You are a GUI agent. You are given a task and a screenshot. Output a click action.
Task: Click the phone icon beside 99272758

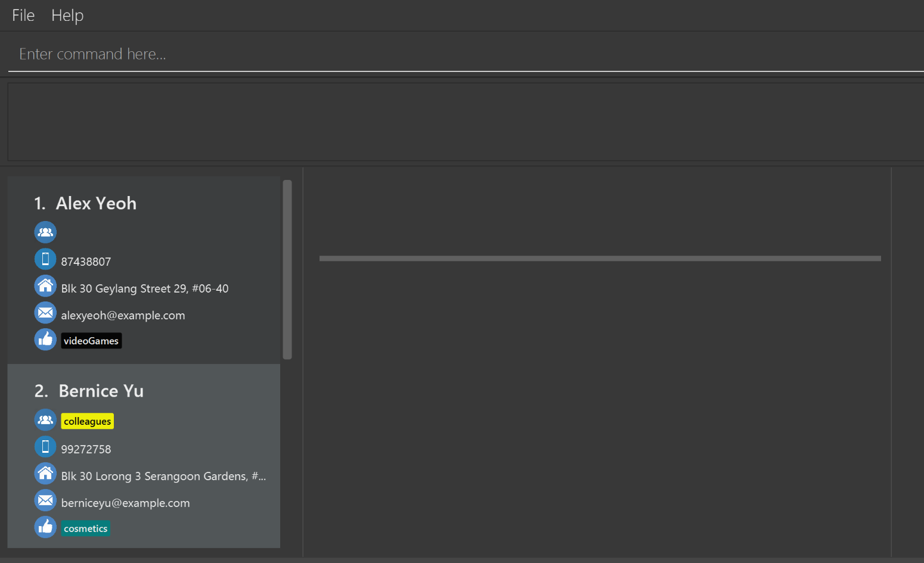[45, 447]
